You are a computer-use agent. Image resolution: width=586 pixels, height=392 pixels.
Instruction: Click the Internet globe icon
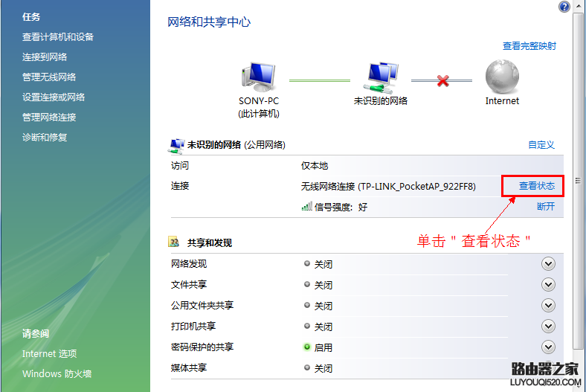(502, 77)
